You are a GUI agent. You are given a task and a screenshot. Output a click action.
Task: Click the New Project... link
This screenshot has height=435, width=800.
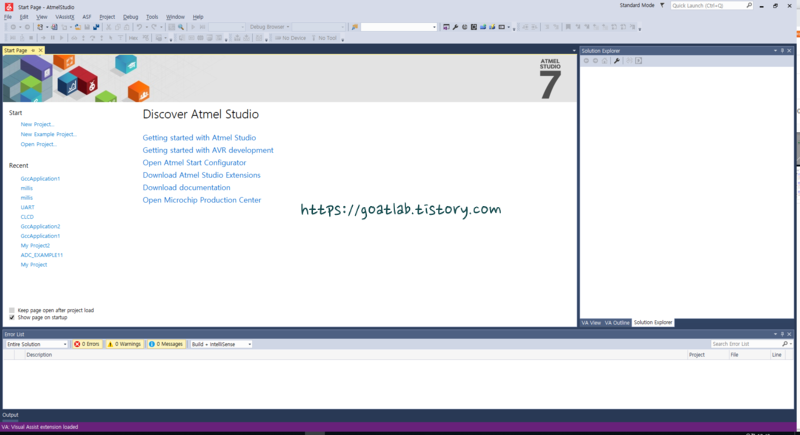tap(37, 124)
